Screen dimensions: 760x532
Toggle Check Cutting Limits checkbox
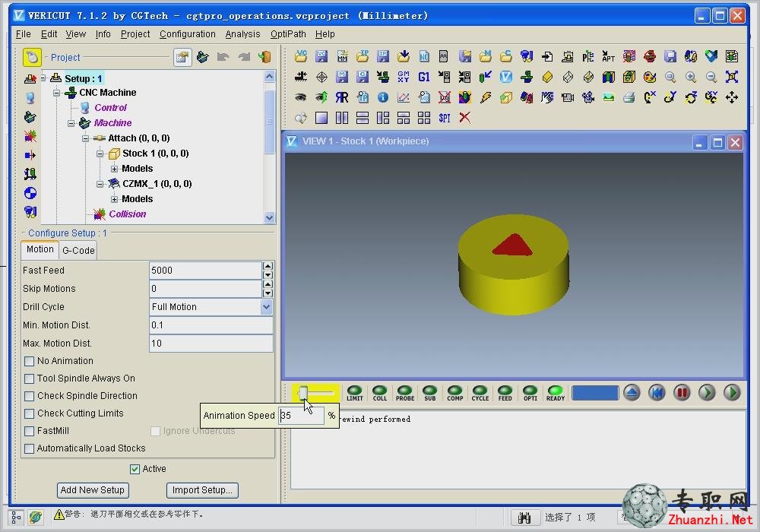29,413
